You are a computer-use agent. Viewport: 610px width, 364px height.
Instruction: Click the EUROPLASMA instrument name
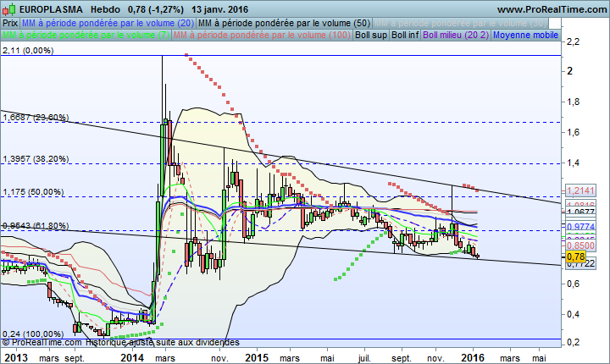pyautogui.click(x=51, y=9)
